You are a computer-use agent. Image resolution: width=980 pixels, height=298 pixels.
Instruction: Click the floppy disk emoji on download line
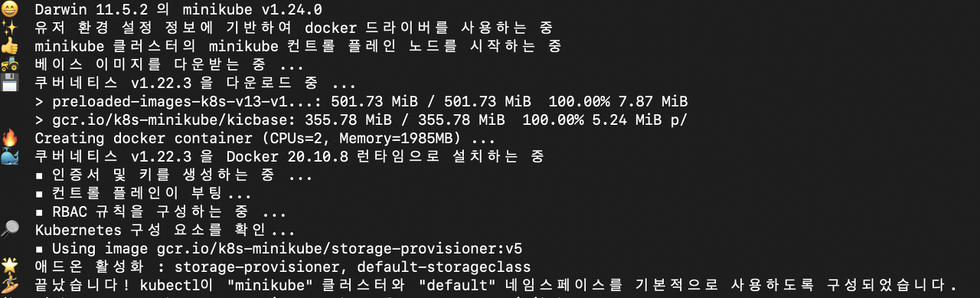tap(9, 84)
